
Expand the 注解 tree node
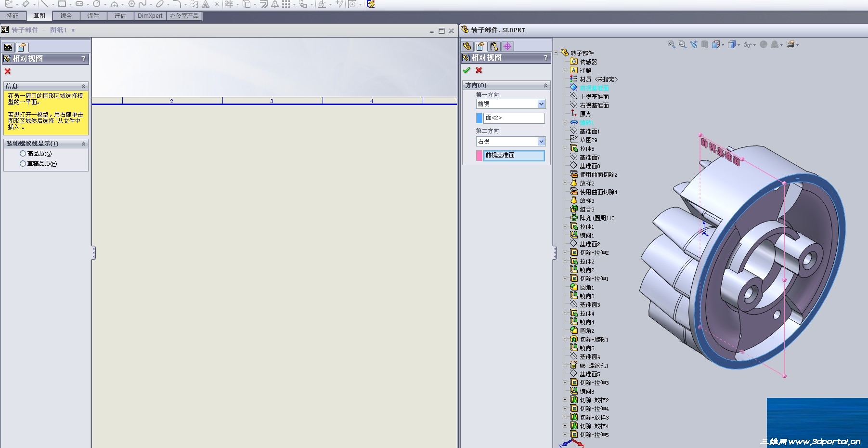coord(565,70)
